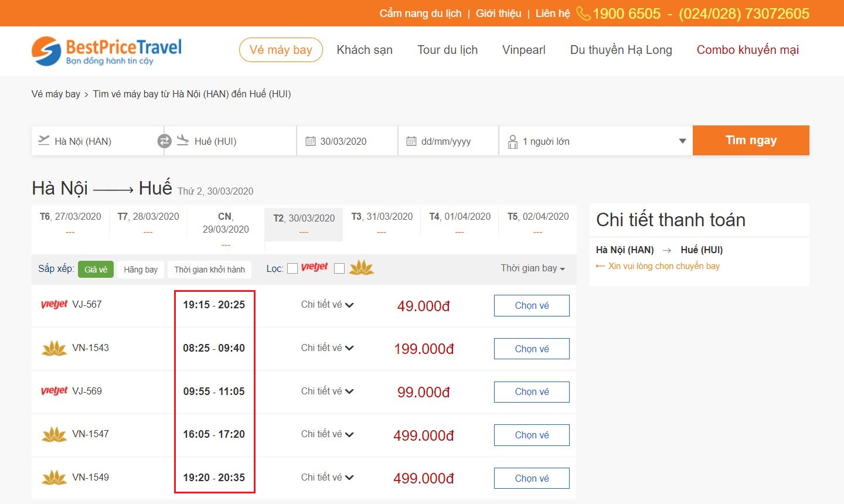Click the landing plane icon in Huế field

click(183, 140)
